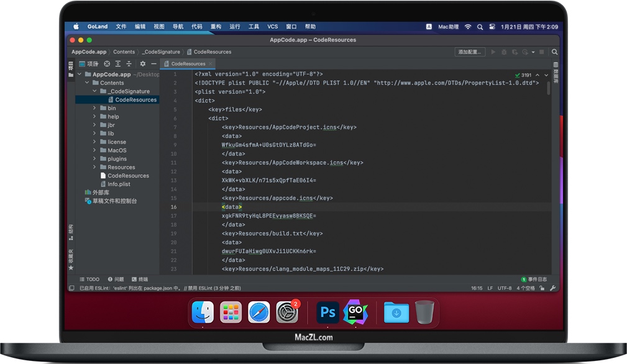The image size is (627, 364).
Task: Close the CodeResources editor tab
Action: (x=211, y=63)
